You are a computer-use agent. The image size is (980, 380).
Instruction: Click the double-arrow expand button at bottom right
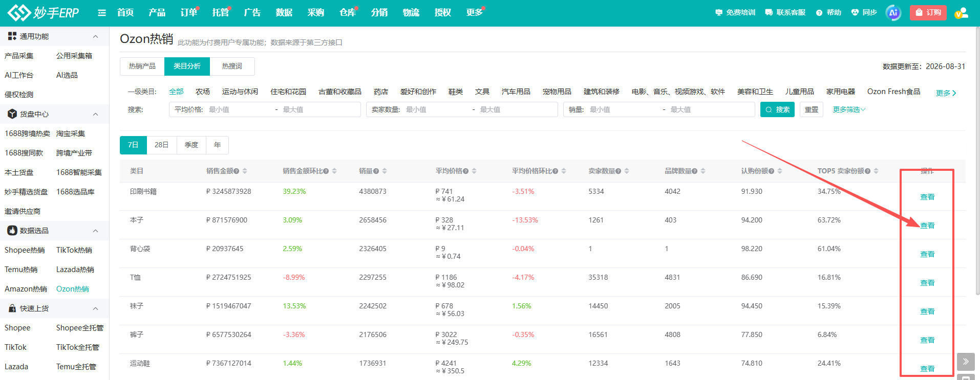(966, 362)
